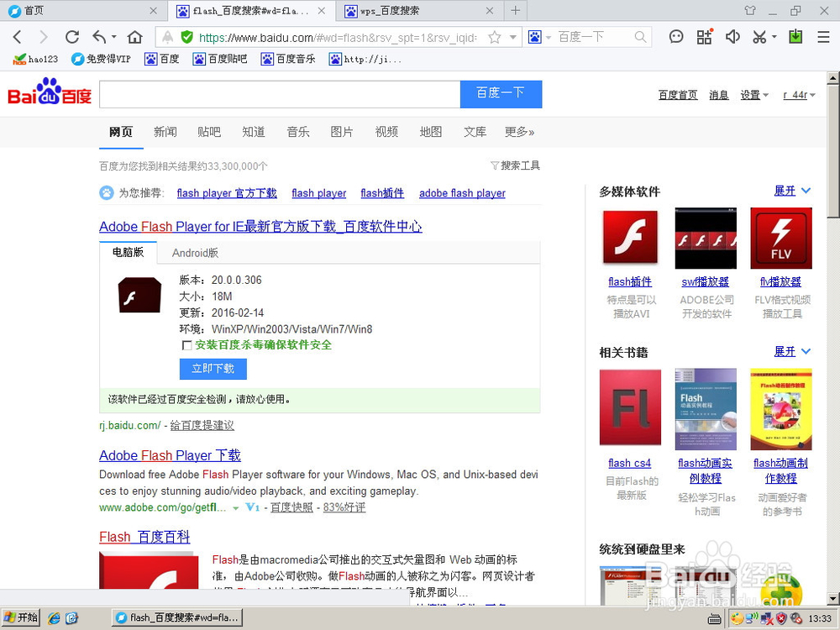
Task: Open the 更多» search categories
Action: [x=519, y=132]
